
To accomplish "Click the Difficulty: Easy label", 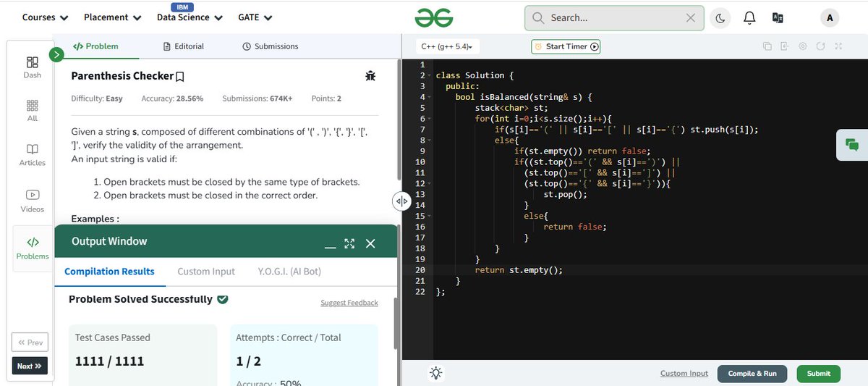I will (x=97, y=98).
